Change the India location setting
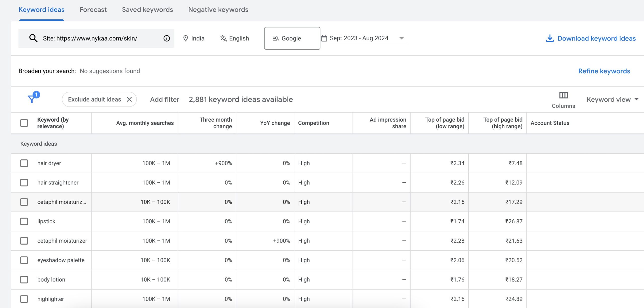 (194, 38)
